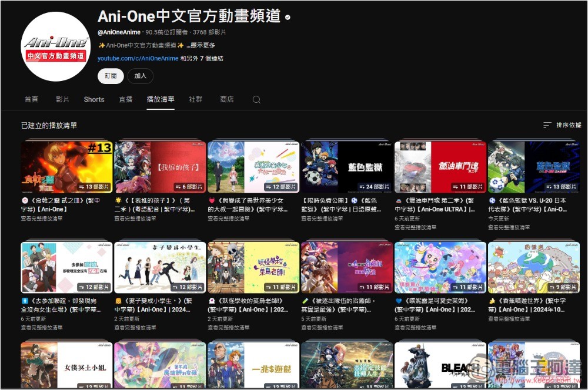Screen dimensions: 588x390
Task: Open 藍色監獄 VS. U-20 playlist thumbnail
Action: pyautogui.click(x=534, y=167)
